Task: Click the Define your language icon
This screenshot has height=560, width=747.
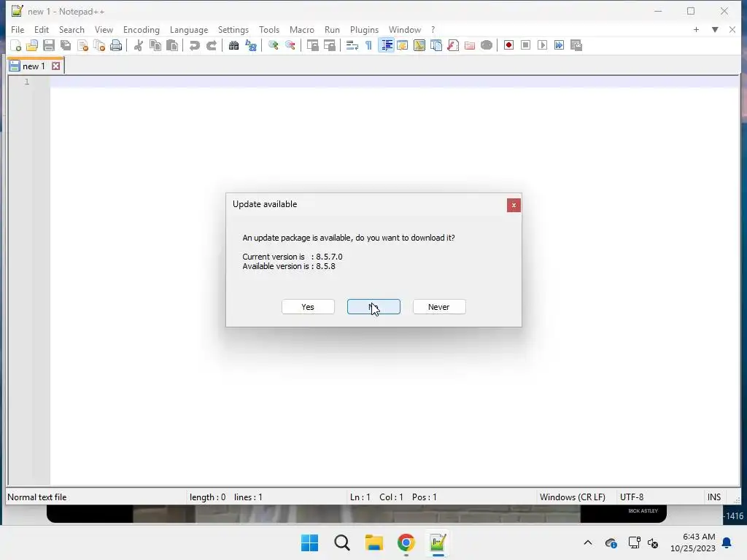Action: (x=403, y=45)
